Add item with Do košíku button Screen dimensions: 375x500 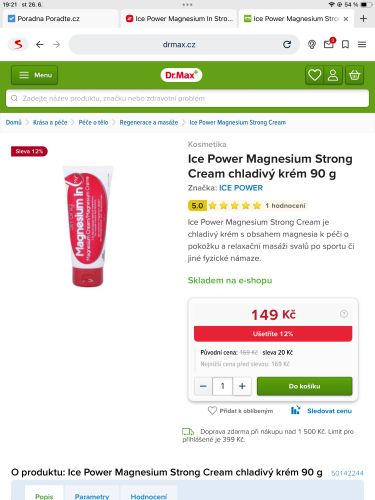(x=304, y=386)
